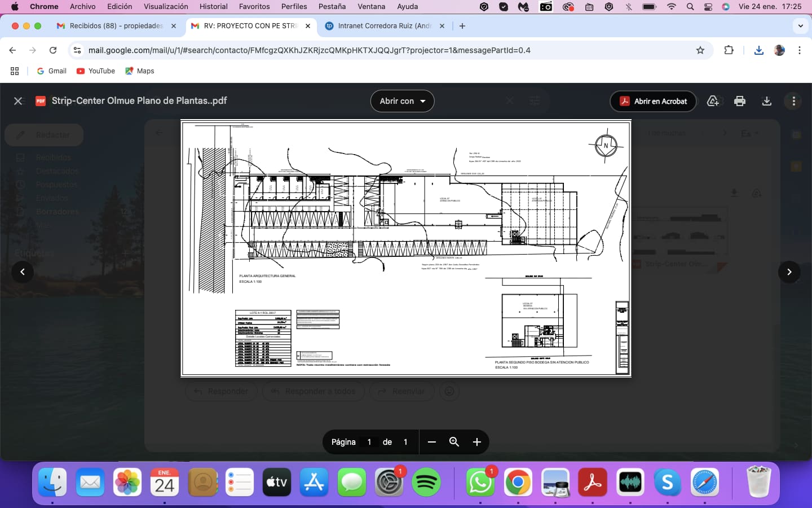
Task: Open WhatsApp from the Dock
Action: click(x=480, y=483)
